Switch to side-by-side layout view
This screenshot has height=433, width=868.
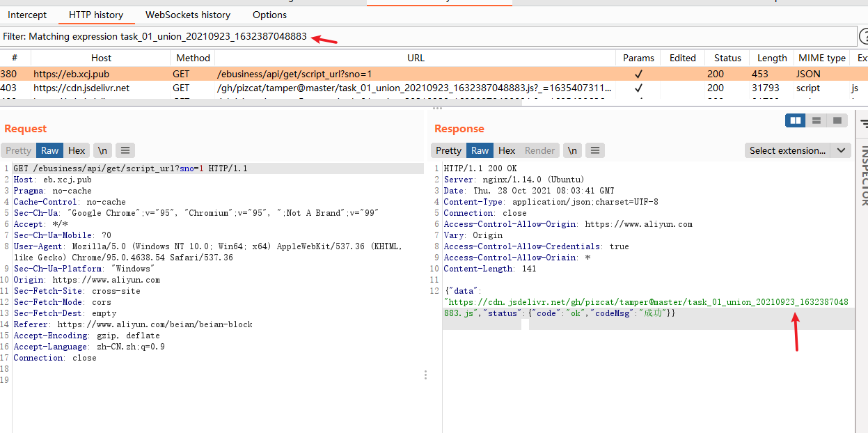coord(796,121)
